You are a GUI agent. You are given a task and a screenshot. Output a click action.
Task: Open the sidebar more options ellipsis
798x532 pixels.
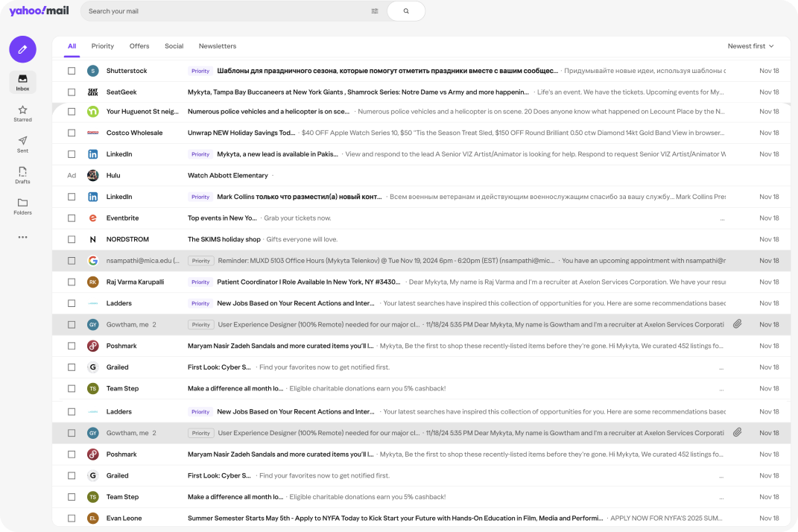point(22,237)
